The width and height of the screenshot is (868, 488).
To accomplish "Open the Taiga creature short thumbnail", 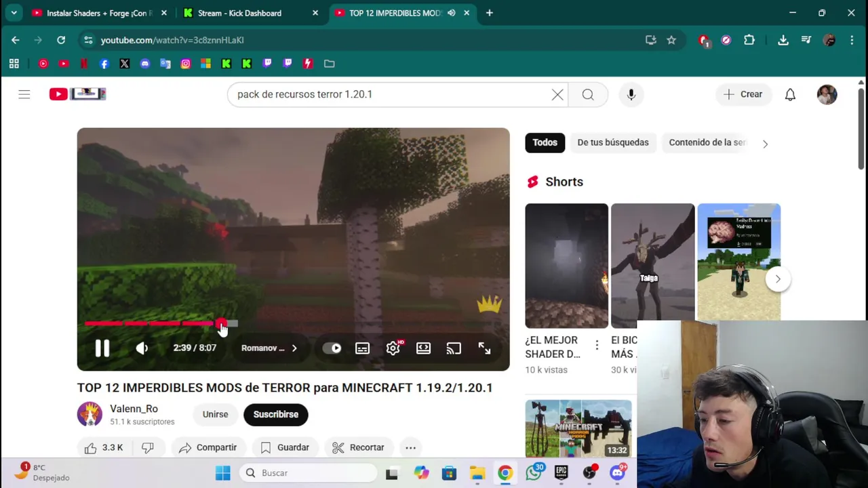I will click(652, 266).
